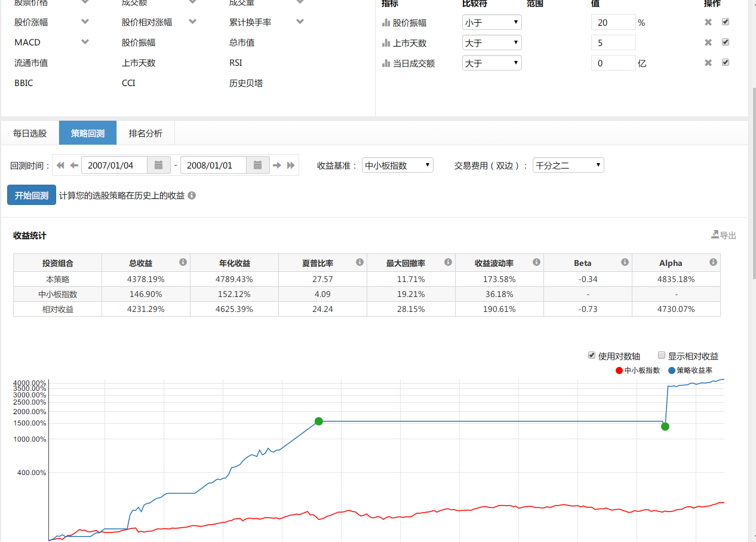Screen dimensions: 756x542
Task: Step forward with the single right arrow
Action: tap(277, 166)
